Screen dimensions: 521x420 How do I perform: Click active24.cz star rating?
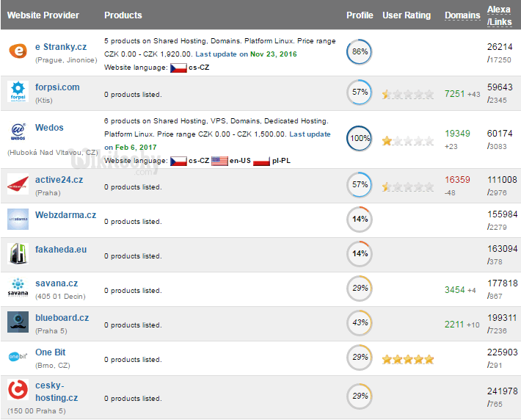pos(408,187)
